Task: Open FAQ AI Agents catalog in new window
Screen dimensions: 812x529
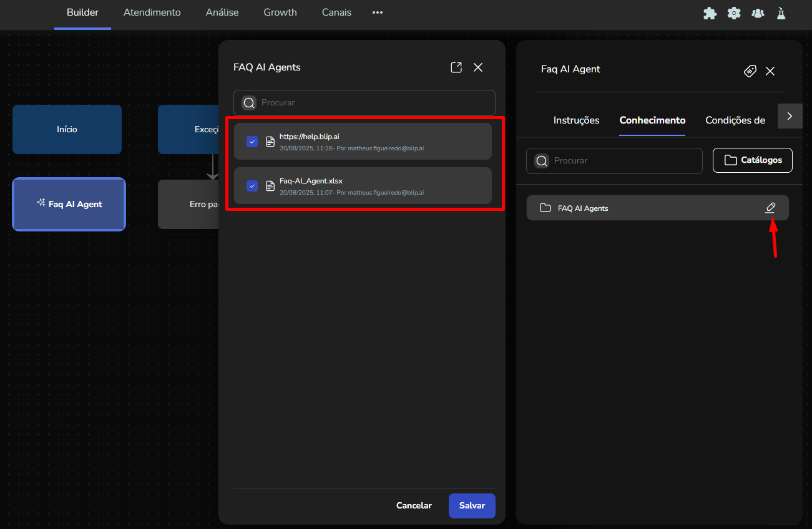Action: (x=456, y=67)
